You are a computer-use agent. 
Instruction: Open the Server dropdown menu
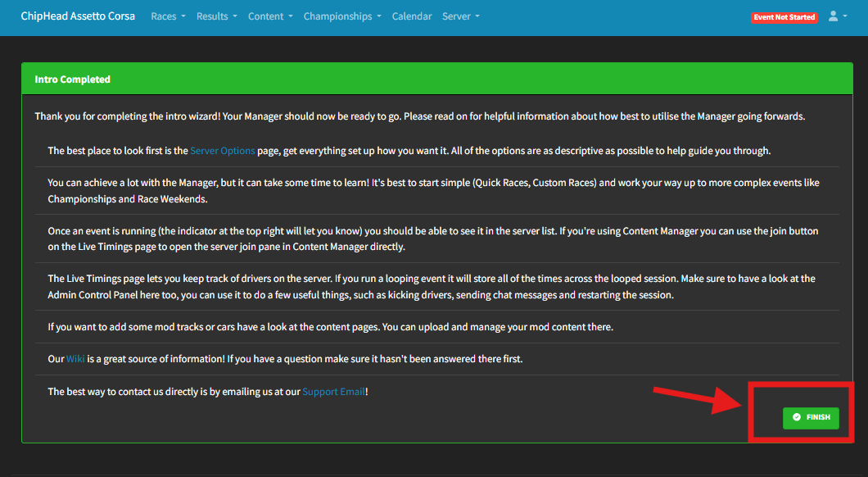(460, 16)
